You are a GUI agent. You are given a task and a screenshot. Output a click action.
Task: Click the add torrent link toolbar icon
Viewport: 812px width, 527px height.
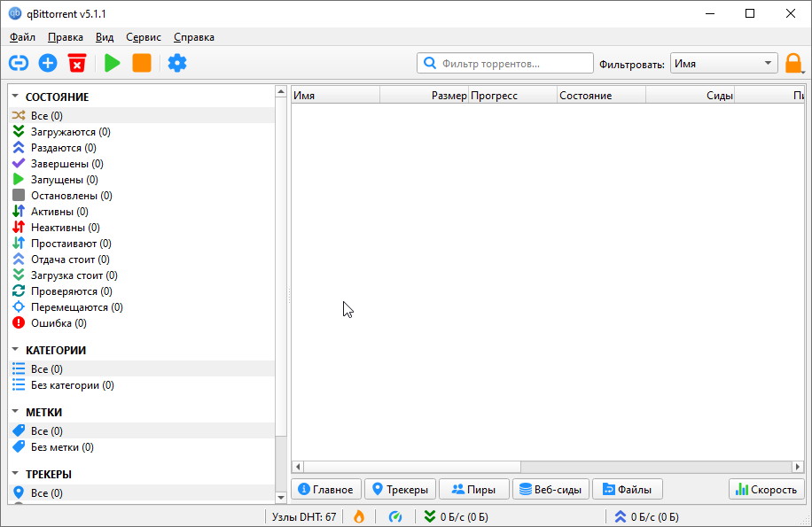(19, 63)
